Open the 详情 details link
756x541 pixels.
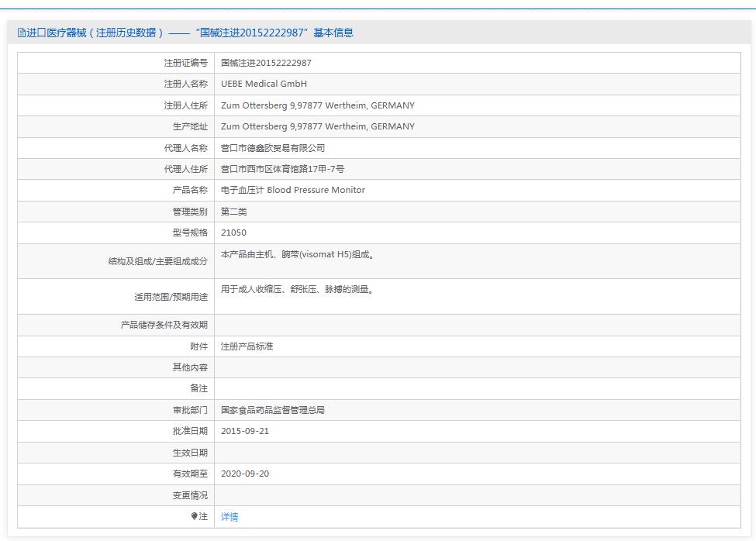coord(230,516)
